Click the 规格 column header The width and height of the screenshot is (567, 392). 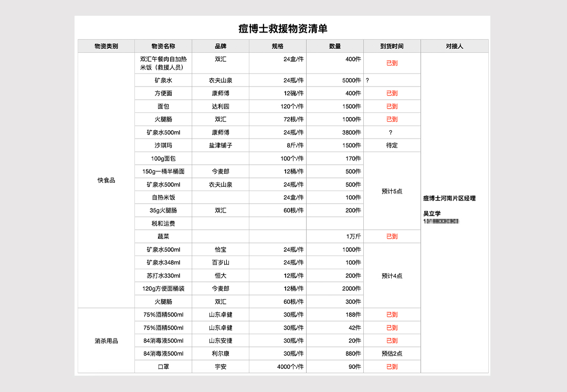point(278,46)
